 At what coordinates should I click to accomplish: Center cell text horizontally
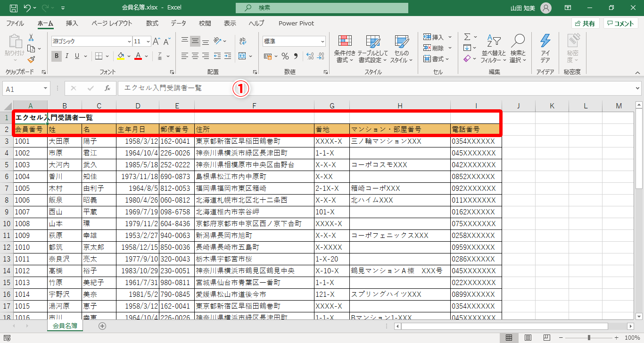(195, 56)
